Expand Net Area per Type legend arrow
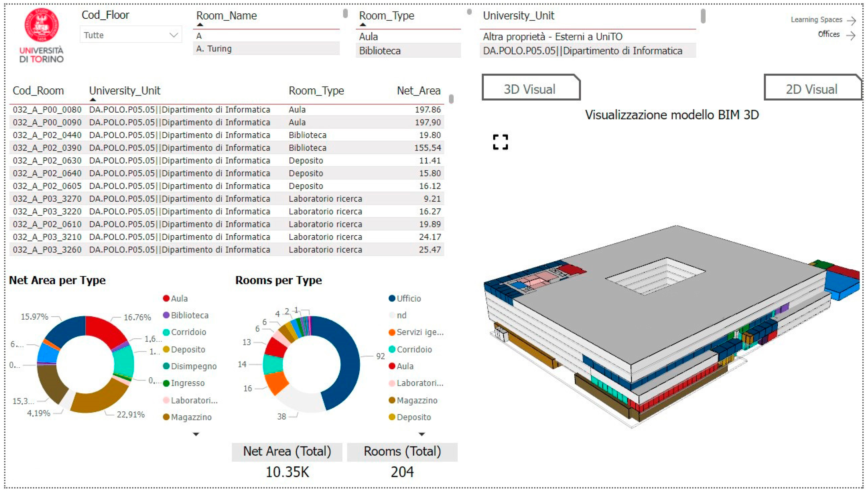868x493 pixels. 196,434
